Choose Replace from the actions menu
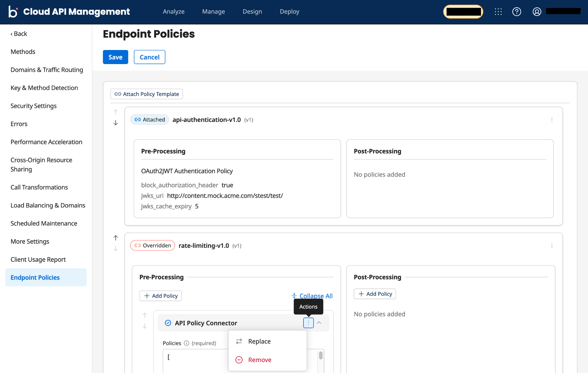This screenshot has height=373, width=588. click(268, 341)
